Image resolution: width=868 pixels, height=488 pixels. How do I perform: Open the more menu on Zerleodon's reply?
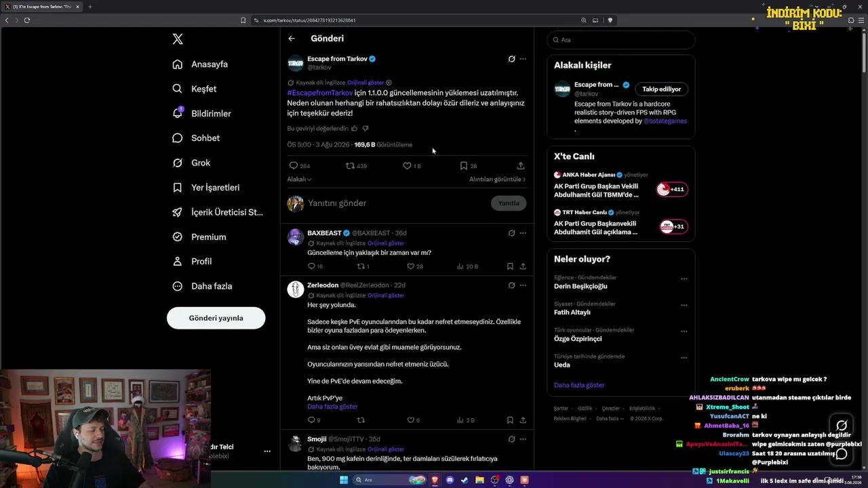tap(523, 285)
